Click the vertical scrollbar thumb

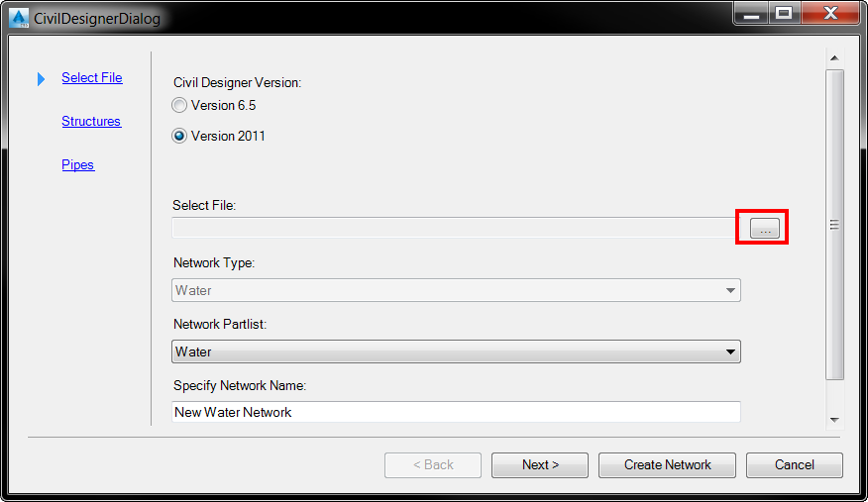pos(834,225)
